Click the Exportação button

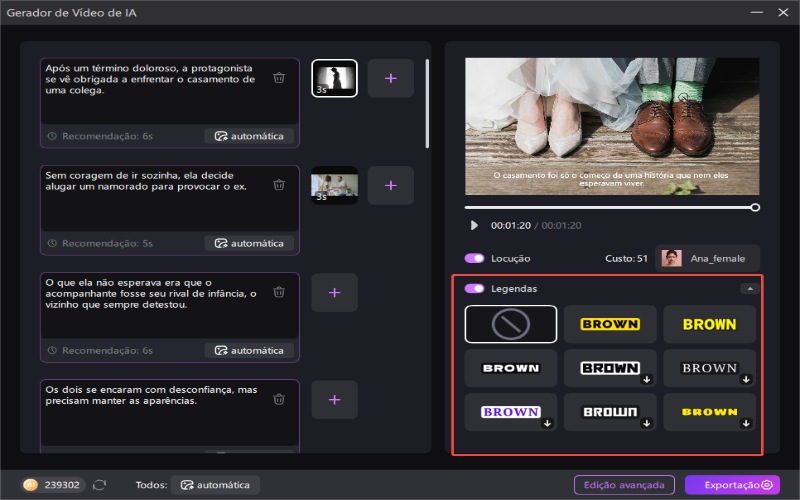[x=732, y=485]
